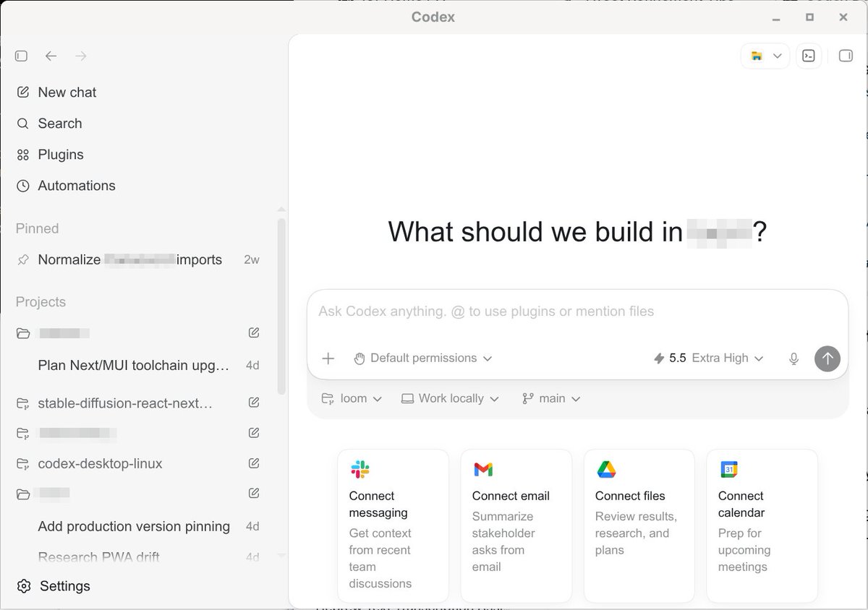
Task: Toggle the terminal panel icon
Action: (x=809, y=56)
